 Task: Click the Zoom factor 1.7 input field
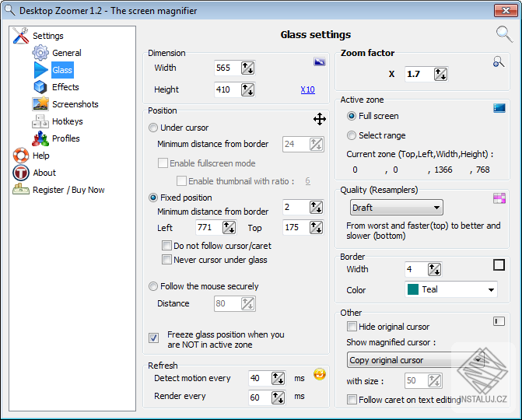[x=419, y=74]
